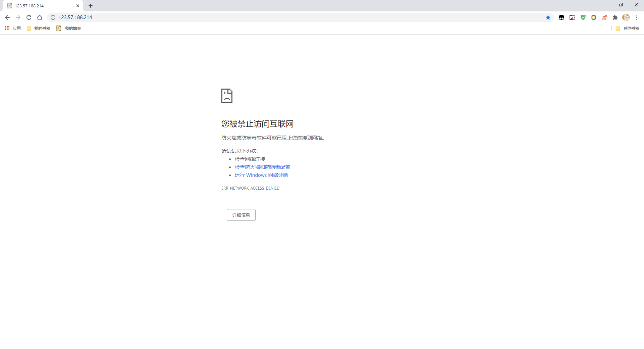The height and width of the screenshot is (349, 644).
Task: Go back with the back arrow
Action: point(7,17)
